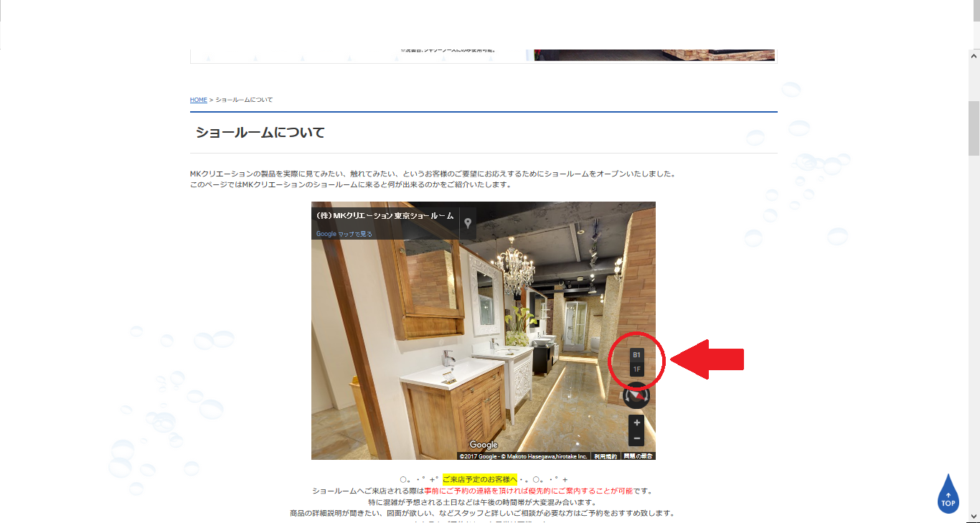
Task: Click the 'ショールームについて' page heading
Action: [260, 133]
